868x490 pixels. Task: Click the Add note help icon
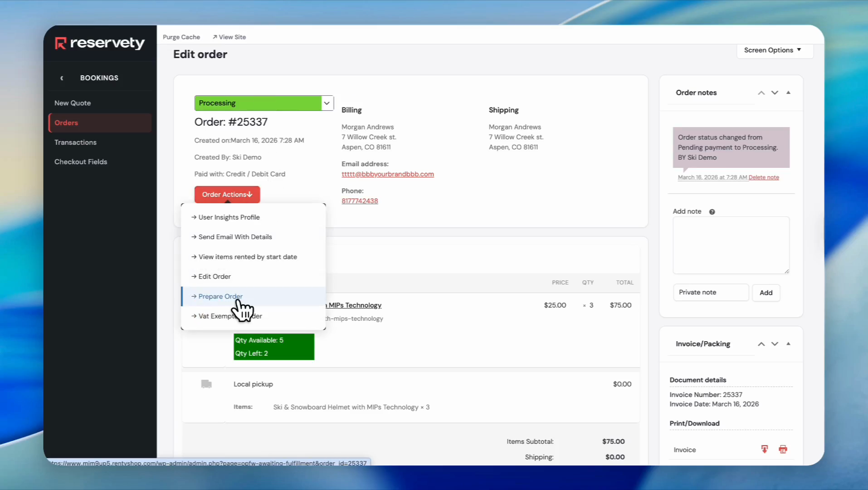pos(712,212)
